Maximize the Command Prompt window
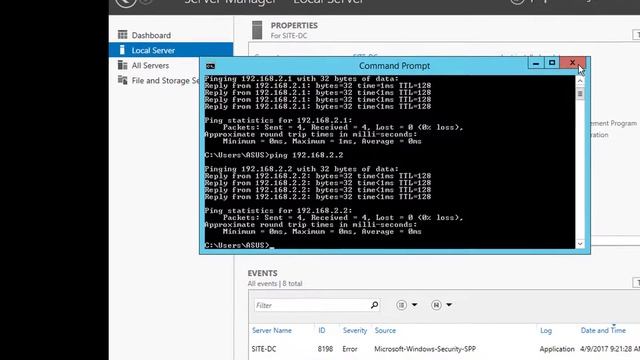This screenshot has height=360, width=640. point(552,63)
